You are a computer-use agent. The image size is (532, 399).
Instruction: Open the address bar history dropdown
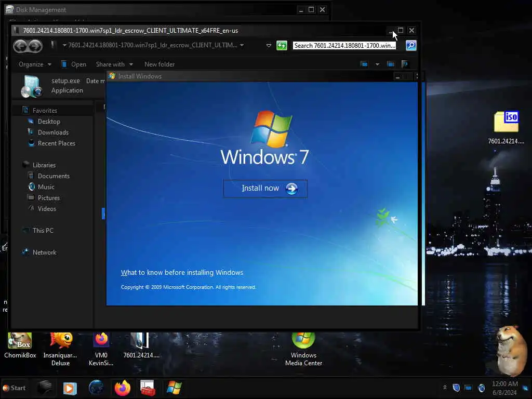tap(269, 46)
